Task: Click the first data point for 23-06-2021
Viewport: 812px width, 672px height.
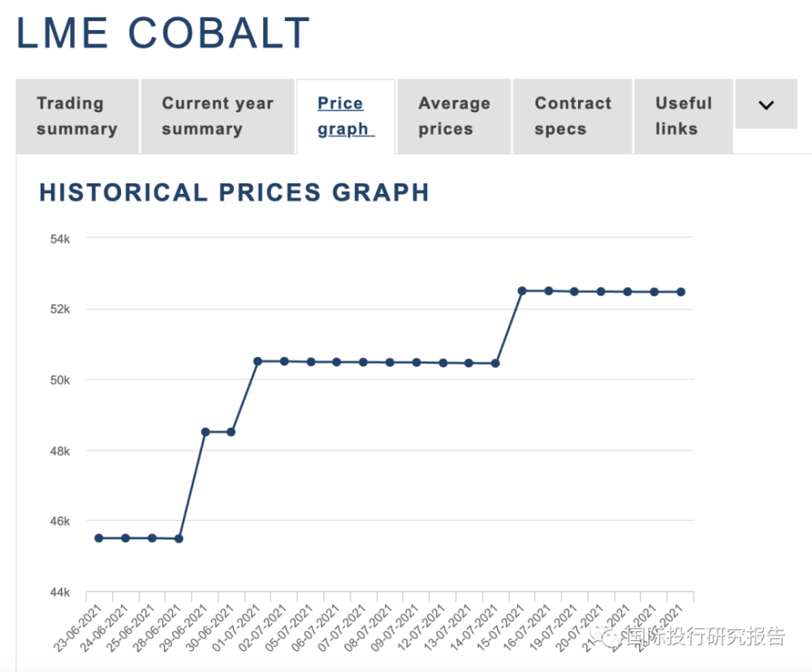Action: (x=99, y=538)
